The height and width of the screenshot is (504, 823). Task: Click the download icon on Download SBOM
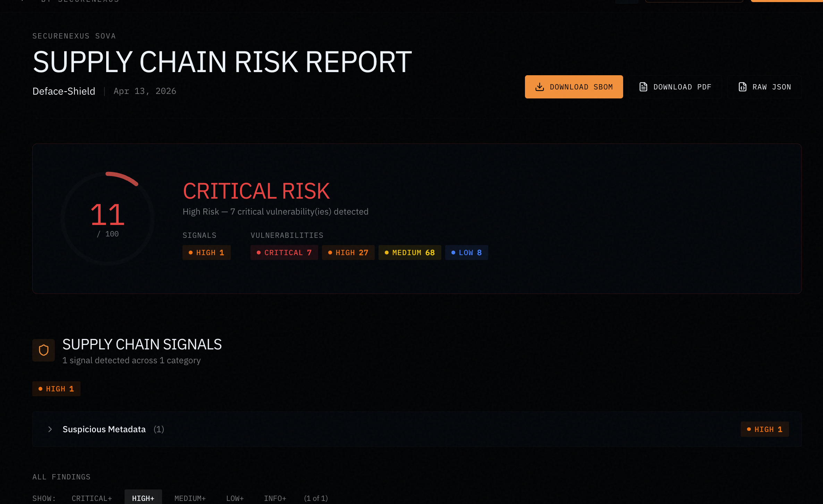click(540, 87)
